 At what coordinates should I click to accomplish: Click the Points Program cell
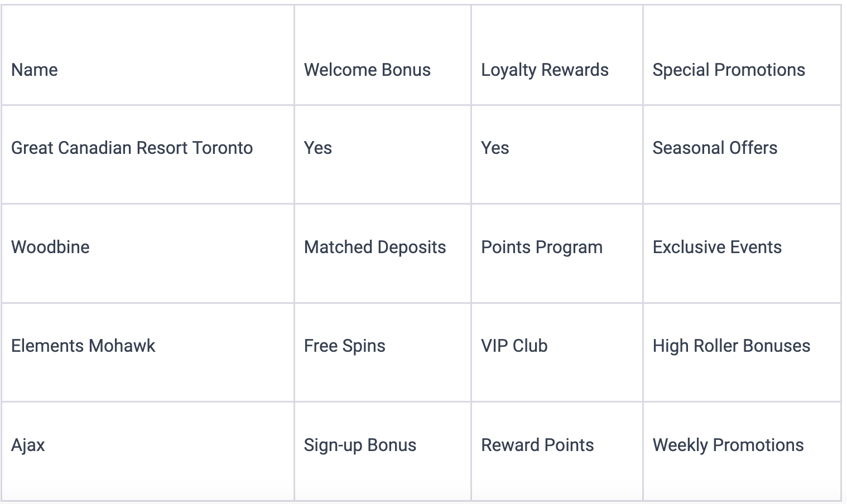tap(542, 247)
